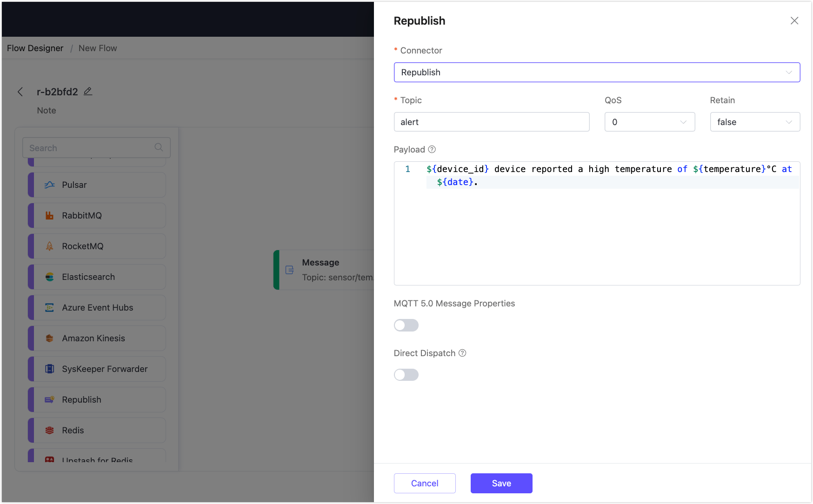Save the Republish configuration
Image resolution: width=813 pixels, height=504 pixels.
click(x=501, y=483)
